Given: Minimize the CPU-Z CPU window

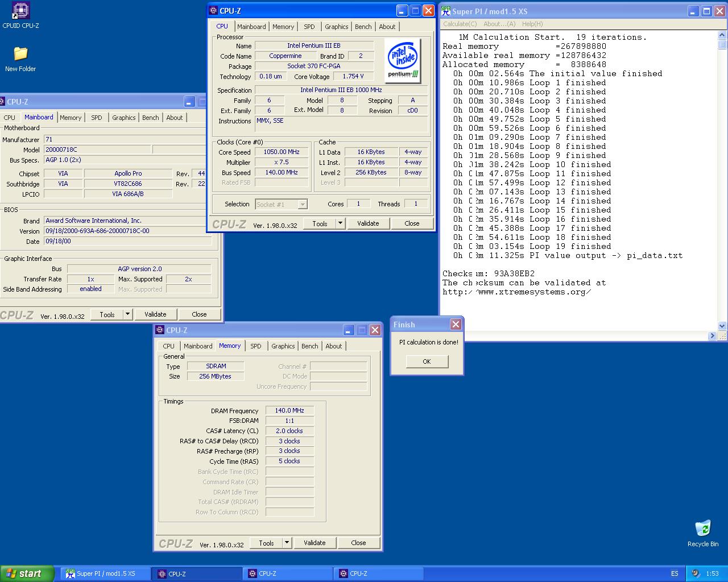Looking at the screenshot, I should [402, 11].
